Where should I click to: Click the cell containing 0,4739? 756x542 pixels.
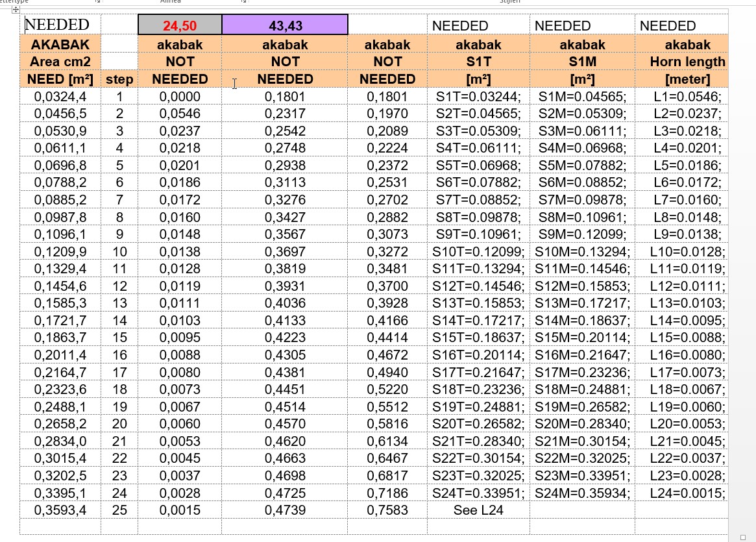coord(285,510)
